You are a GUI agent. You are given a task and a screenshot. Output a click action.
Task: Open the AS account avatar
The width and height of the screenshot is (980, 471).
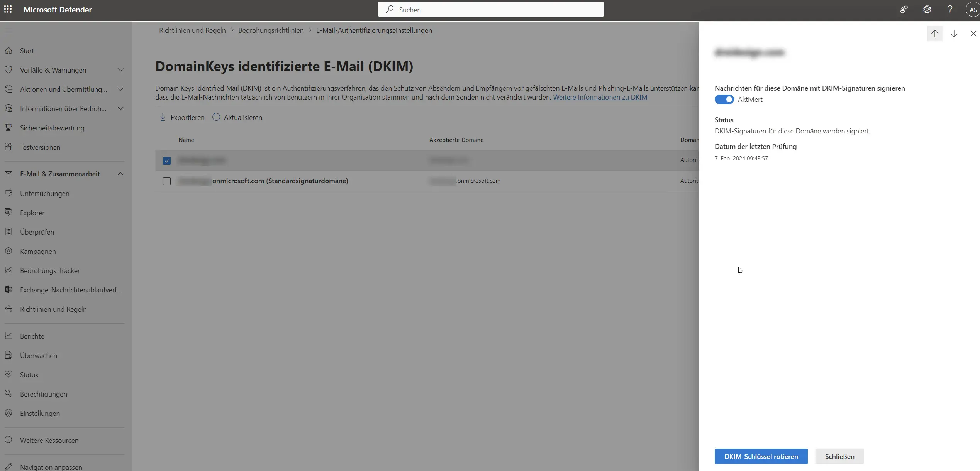[x=973, y=10]
